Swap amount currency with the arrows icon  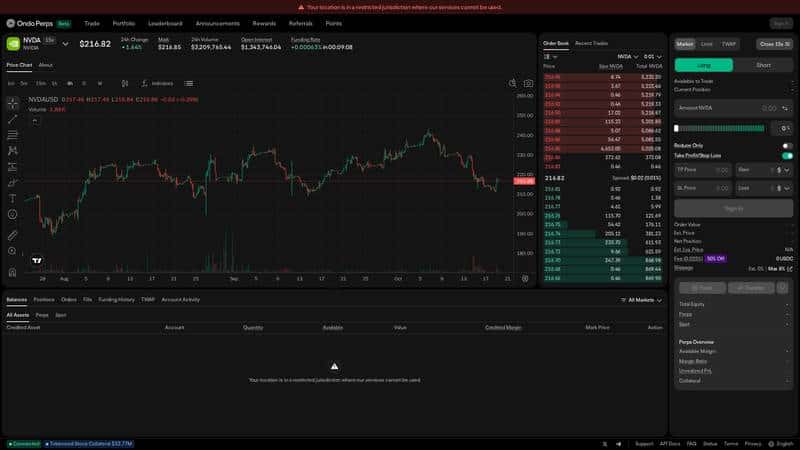click(785, 108)
